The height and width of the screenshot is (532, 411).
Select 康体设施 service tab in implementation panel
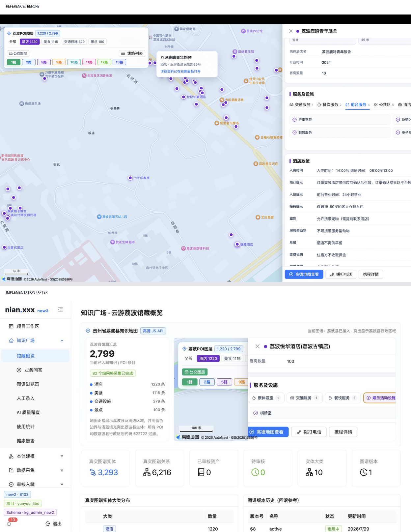tap(266, 398)
